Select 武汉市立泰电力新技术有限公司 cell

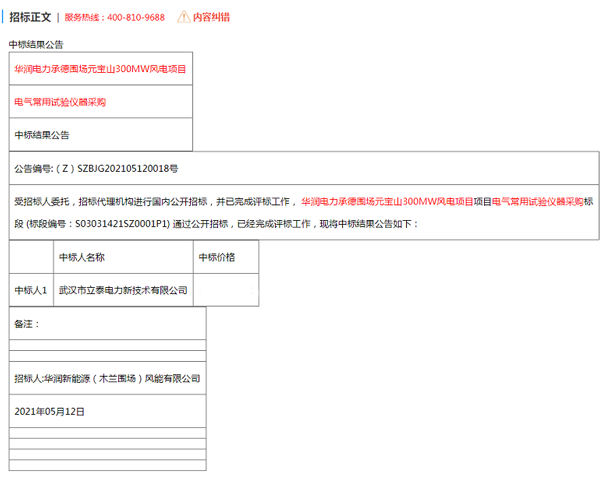point(123,290)
